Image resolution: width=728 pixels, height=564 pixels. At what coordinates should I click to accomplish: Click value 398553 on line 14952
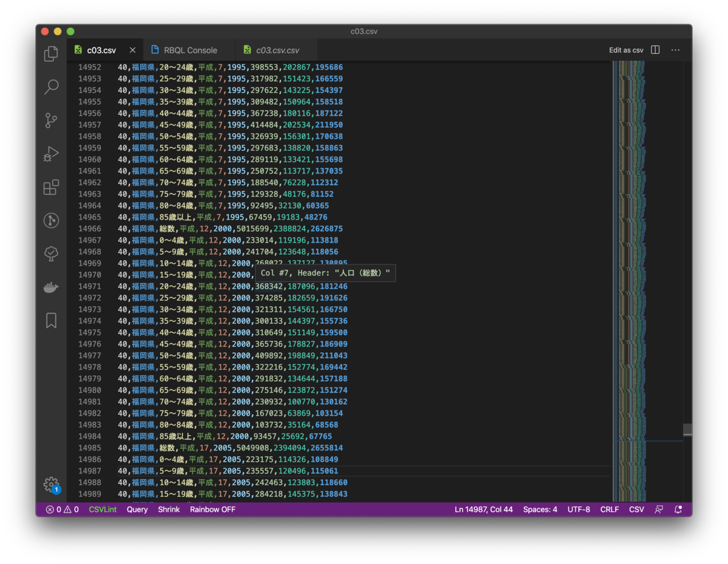click(x=265, y=67)
